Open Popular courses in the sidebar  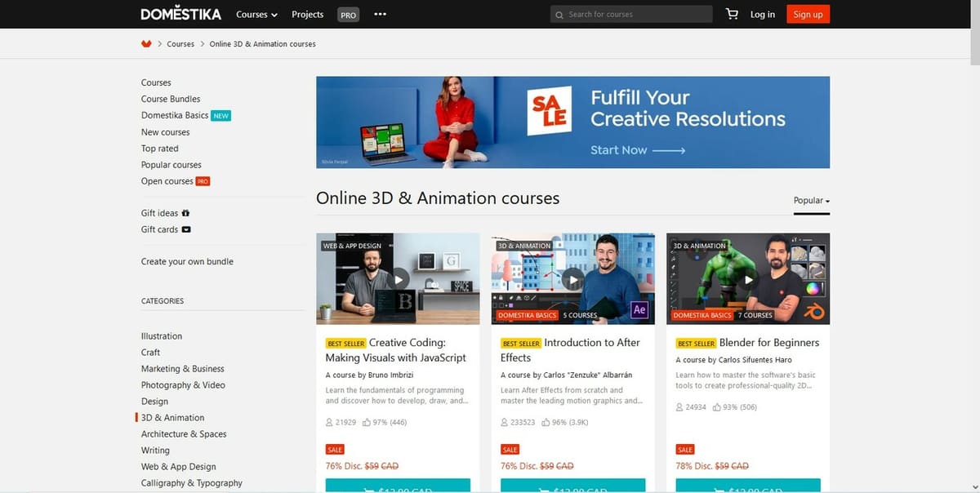tap(171, 165)
